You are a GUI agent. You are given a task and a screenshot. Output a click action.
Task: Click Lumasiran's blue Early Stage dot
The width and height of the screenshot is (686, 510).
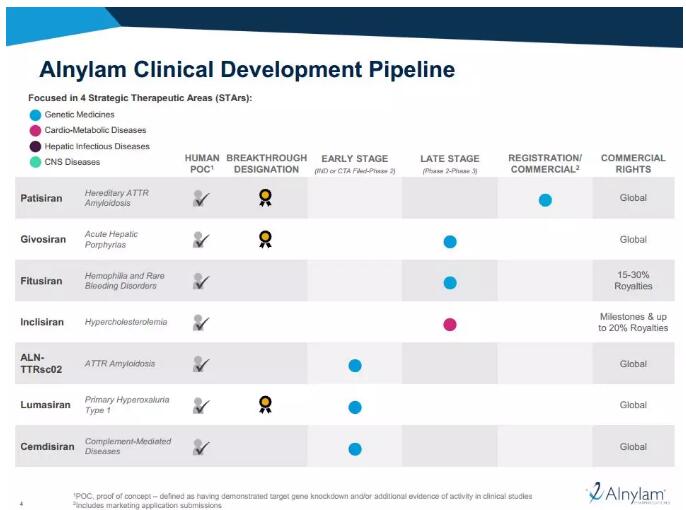[355, 406]
